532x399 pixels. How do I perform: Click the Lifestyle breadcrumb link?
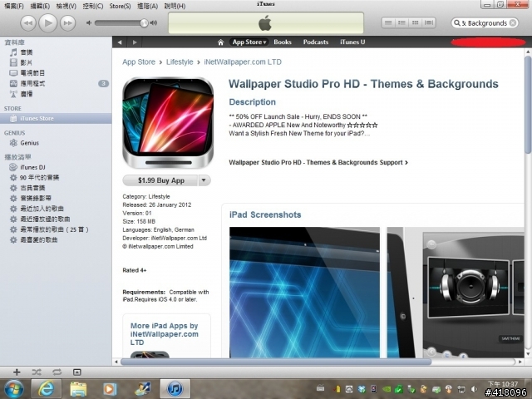point(180,62)
